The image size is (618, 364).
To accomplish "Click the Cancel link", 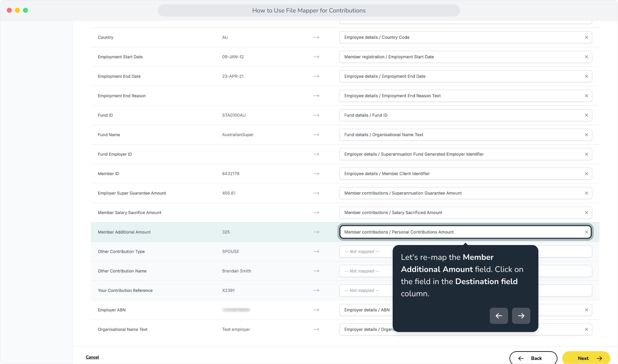I will coord(92,357).
